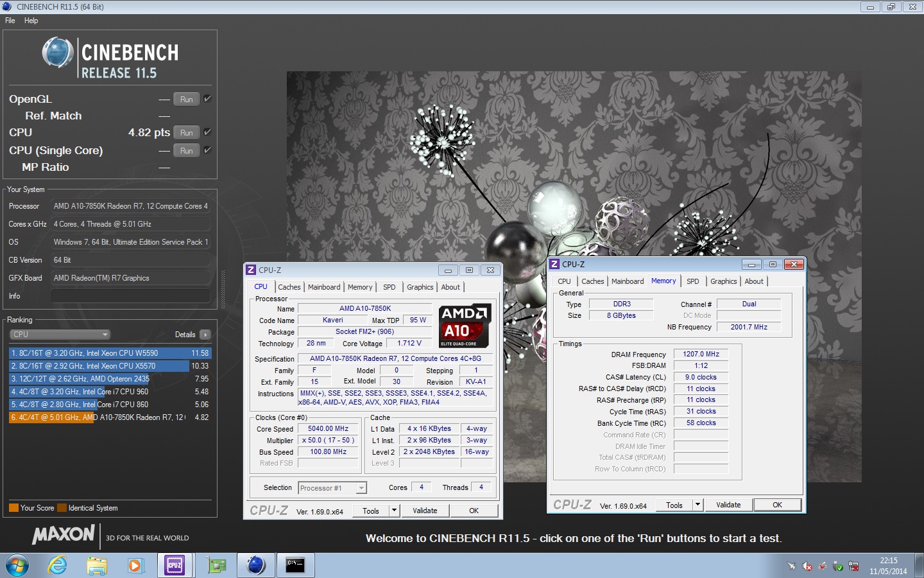Switch to Caches tab in left CPU-Z window
Screen dimensions: 924x578
click(289, 287)
